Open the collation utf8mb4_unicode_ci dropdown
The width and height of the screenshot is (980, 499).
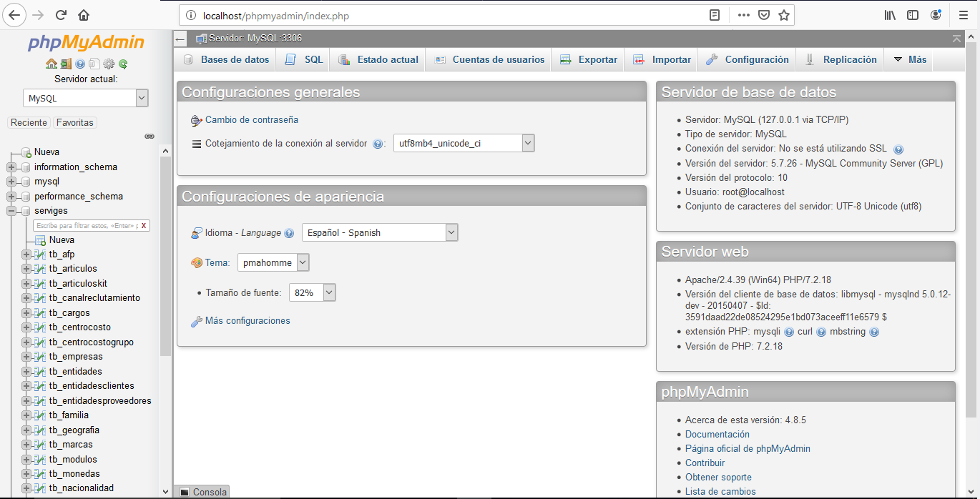(x=464, y=143)
